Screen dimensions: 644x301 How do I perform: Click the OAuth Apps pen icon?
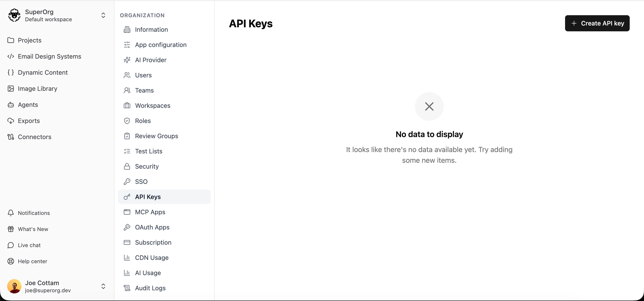[127, 227]
